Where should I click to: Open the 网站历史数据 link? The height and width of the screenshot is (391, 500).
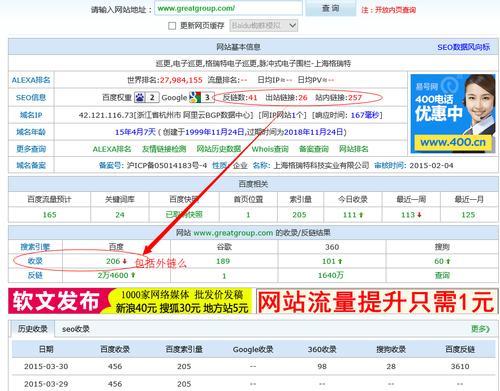tap(218, 149)
